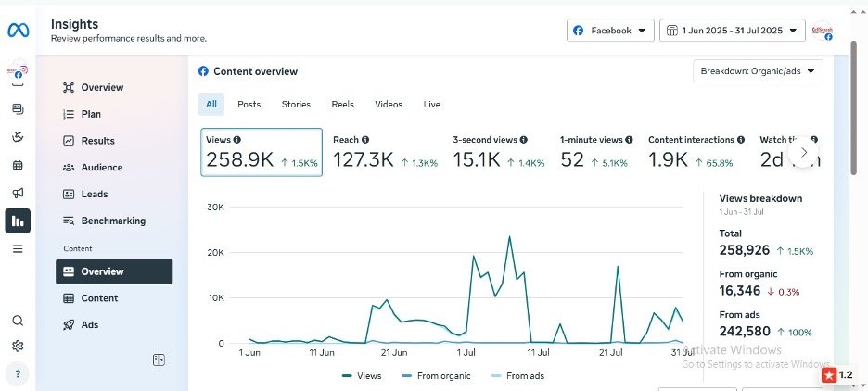Open the Audience section in sidebar
This screenshot has width=868, height=391.
(x=101, y=168)
